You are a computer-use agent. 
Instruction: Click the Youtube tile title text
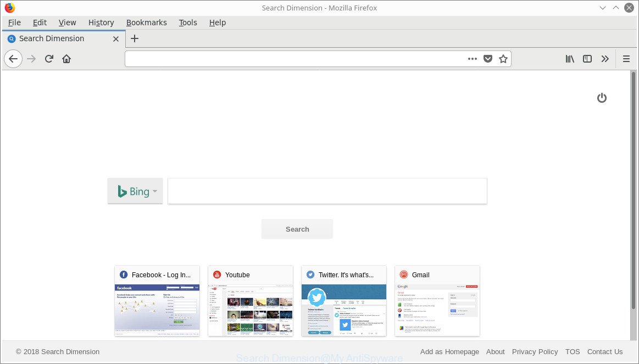coord(237,275)
